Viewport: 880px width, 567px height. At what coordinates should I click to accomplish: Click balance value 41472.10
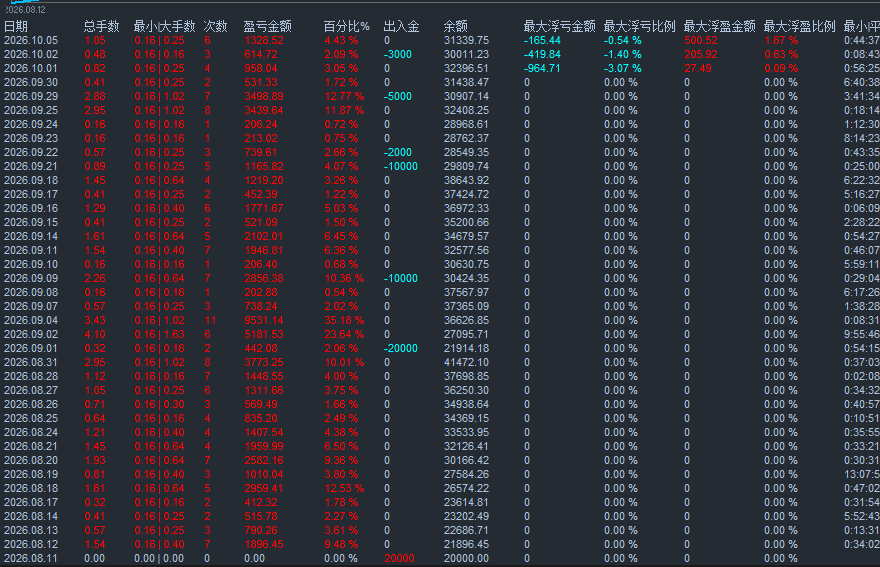466,362
